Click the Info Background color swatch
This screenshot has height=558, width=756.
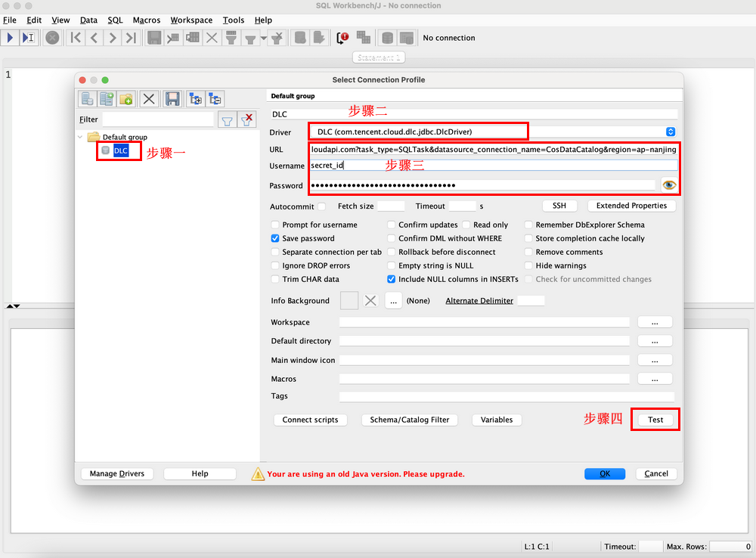(x=349, y=301)
